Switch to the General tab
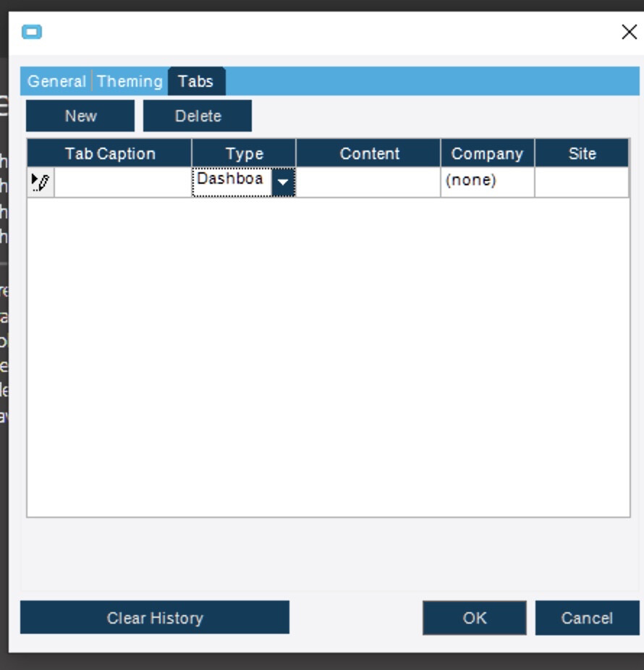This screenshot has width=644, height=670. tap(57, 82)
